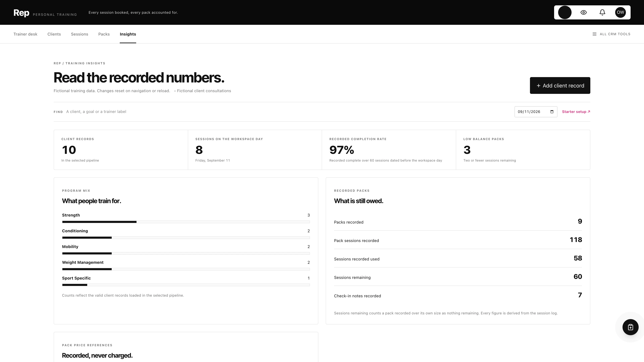Click the Mobility program label
This screenshot has height=362, width=644.
pyautogui.click(x=70, y=247)
